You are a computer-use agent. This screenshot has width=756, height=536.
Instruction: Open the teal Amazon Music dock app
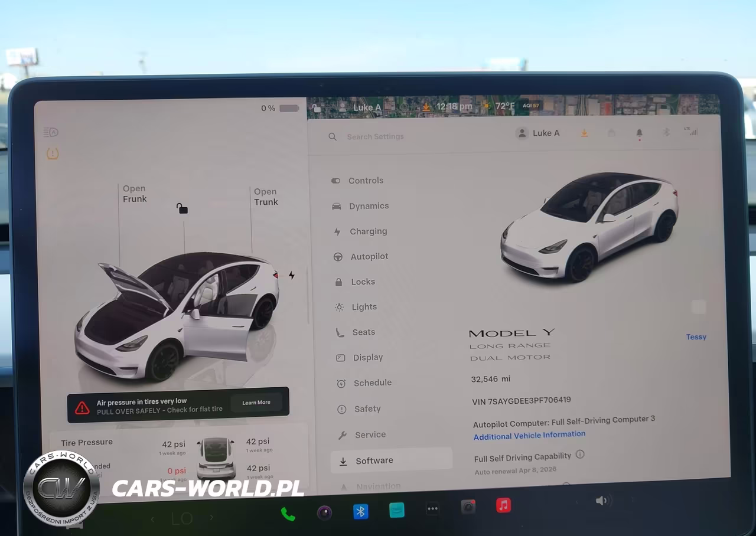click(x=397, y=510)
